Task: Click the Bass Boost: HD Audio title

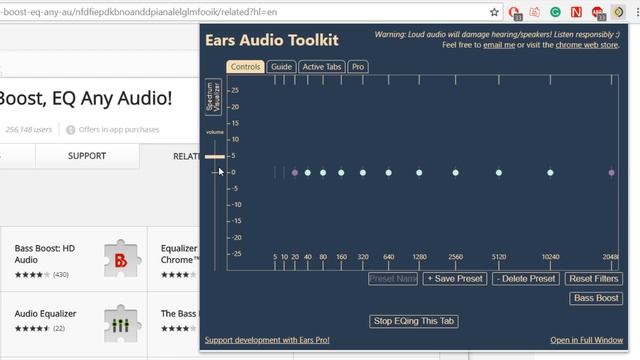Action: click(x=45, y=254)
